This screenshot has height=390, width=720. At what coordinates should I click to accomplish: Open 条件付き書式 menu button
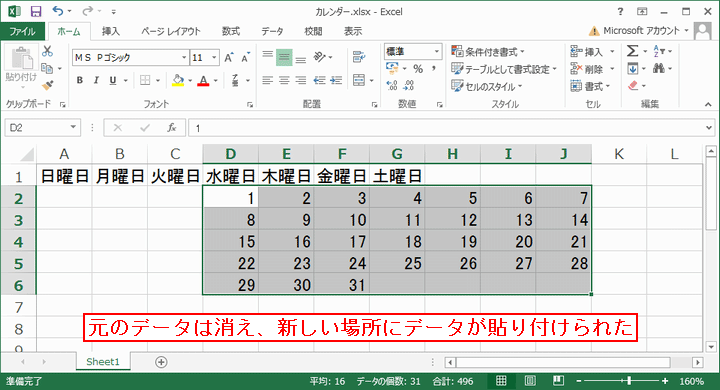click(488, 51)
